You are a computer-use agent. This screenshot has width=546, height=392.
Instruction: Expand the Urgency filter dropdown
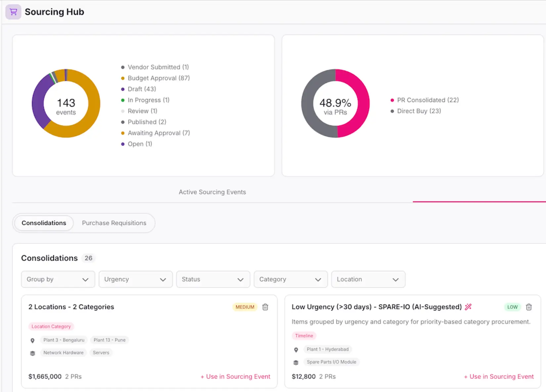(x=136, y=279)
